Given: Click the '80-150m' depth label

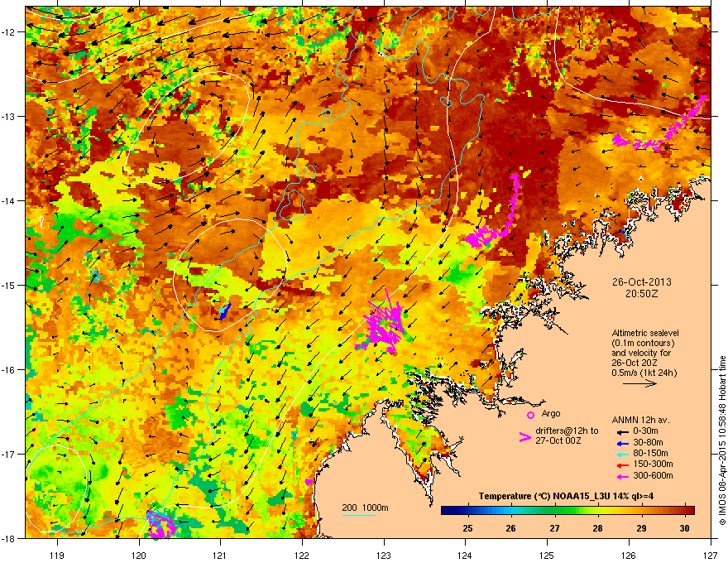Looking at the screenshot, I should (x=650, y=453).
